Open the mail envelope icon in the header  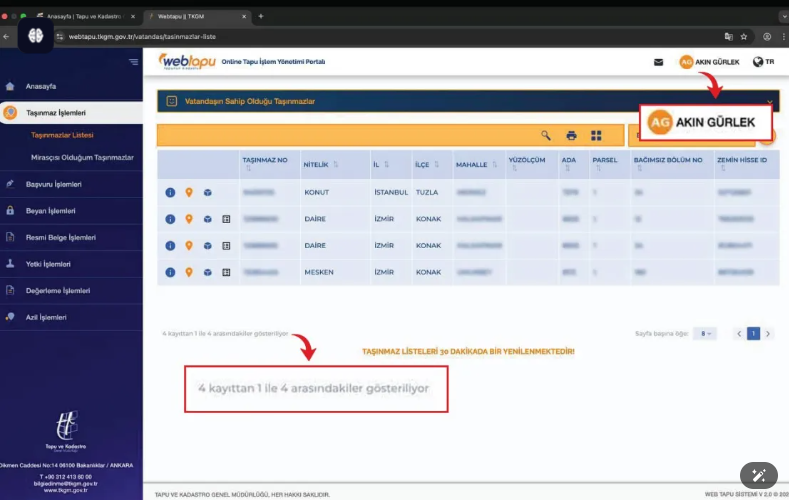point(658,62)
